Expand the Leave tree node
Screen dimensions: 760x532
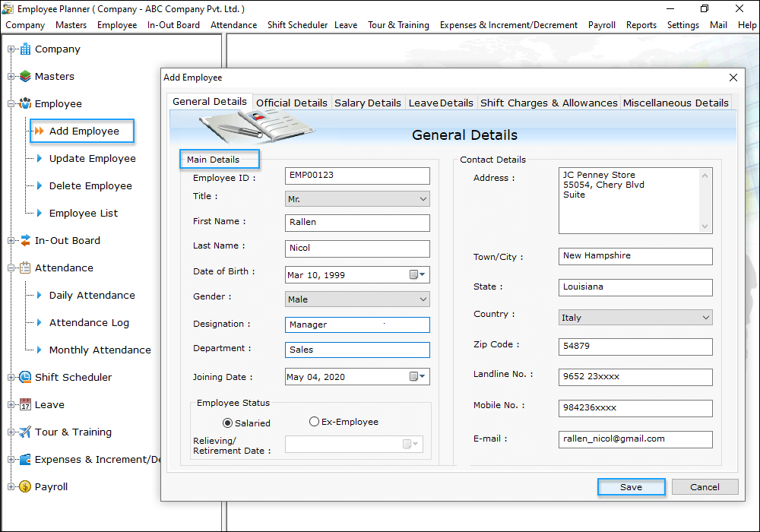(11, 404)
